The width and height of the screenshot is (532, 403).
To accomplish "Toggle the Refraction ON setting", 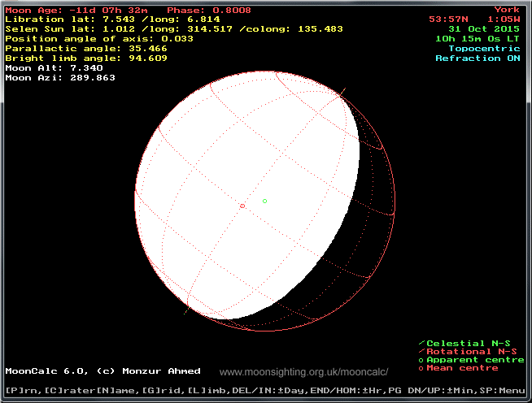I will coord(478,58).
